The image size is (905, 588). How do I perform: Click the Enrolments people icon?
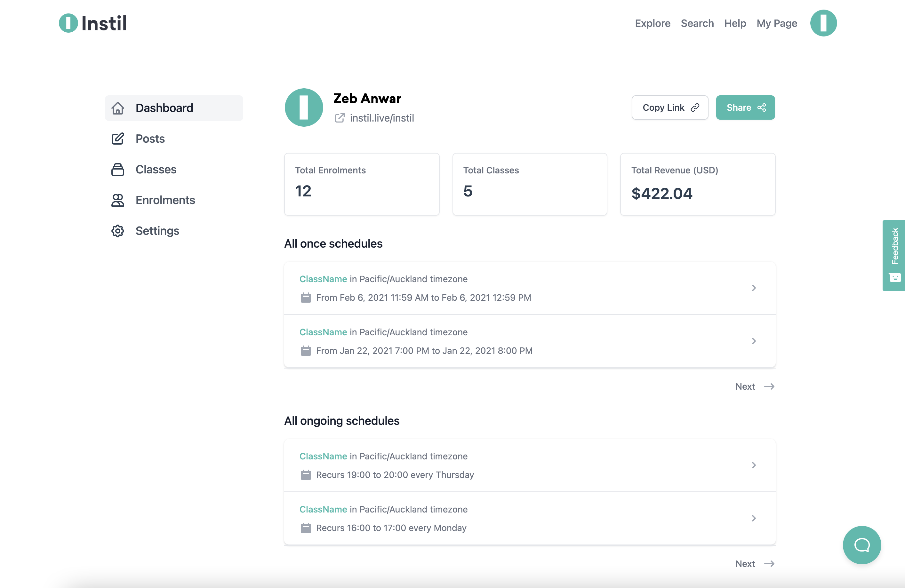pos(118,200)
